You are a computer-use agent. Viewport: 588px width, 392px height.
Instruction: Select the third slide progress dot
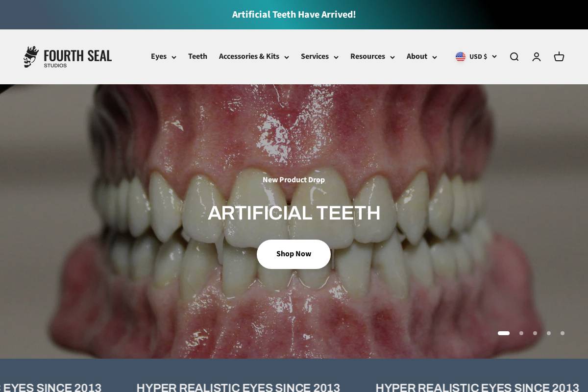(x=535, y=333)
